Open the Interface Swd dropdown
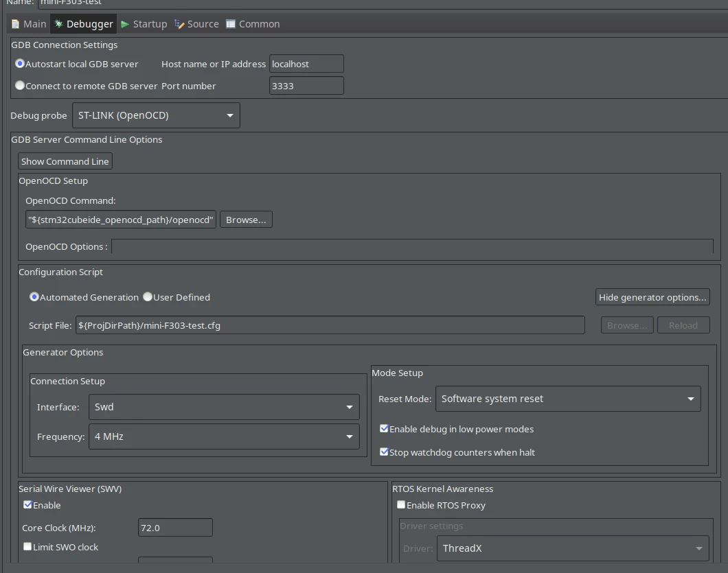728x573 pixels. pyautogui.click(x=225, y=407)
